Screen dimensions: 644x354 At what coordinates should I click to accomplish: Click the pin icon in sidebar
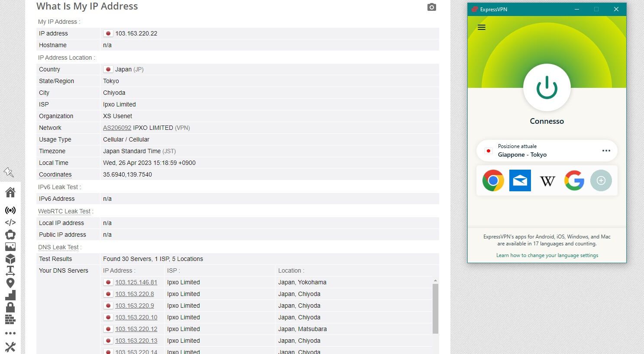9,172
